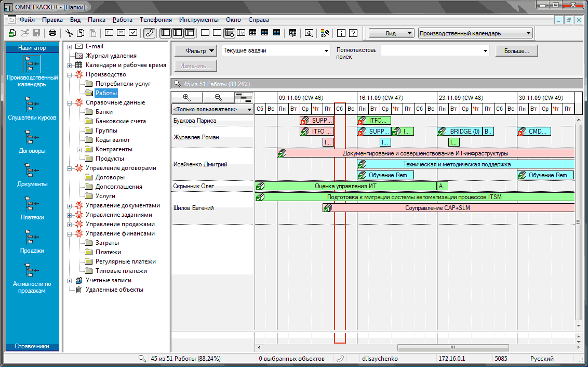Open the Файл menu

(x=27, y=20)
